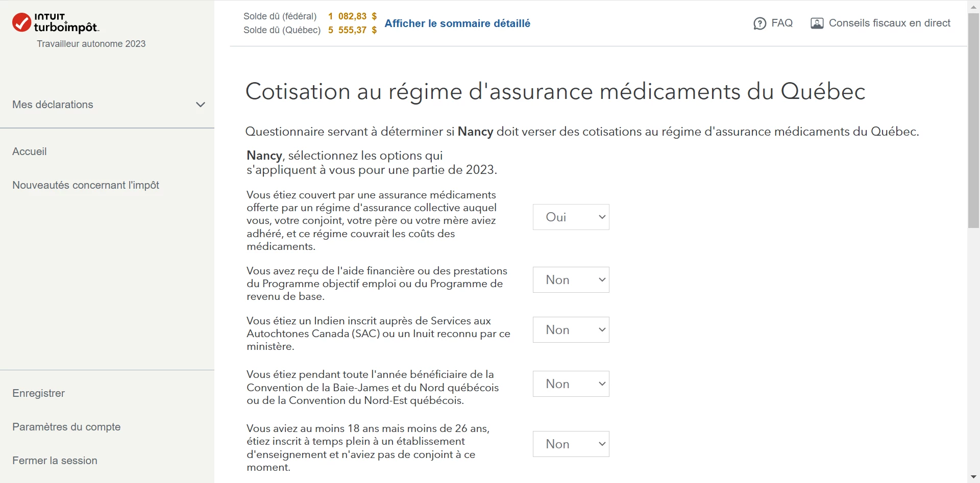Click Enregistrer in the sidebar
The height and width of the screenshot is (483, 980).
pos(39,393)
